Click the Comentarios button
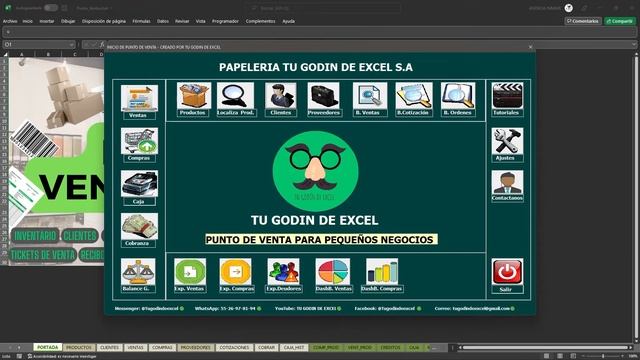The width and height of the screenshot is (640, 360). 583,21
